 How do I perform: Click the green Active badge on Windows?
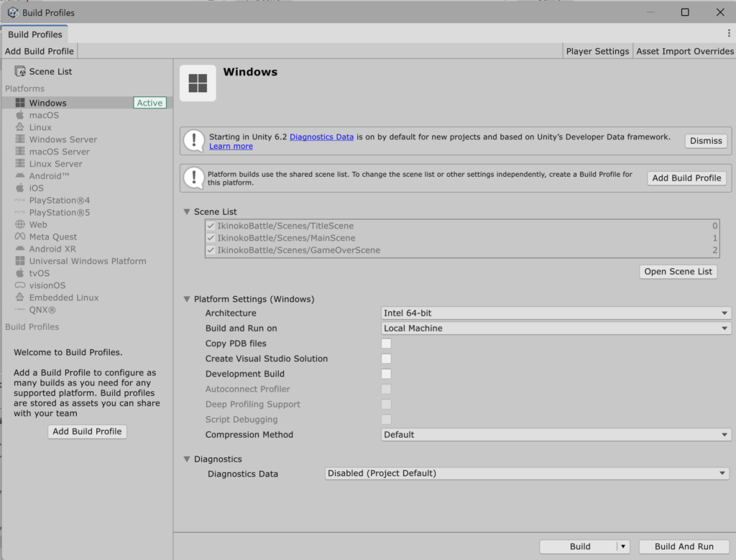pos(149,103)
